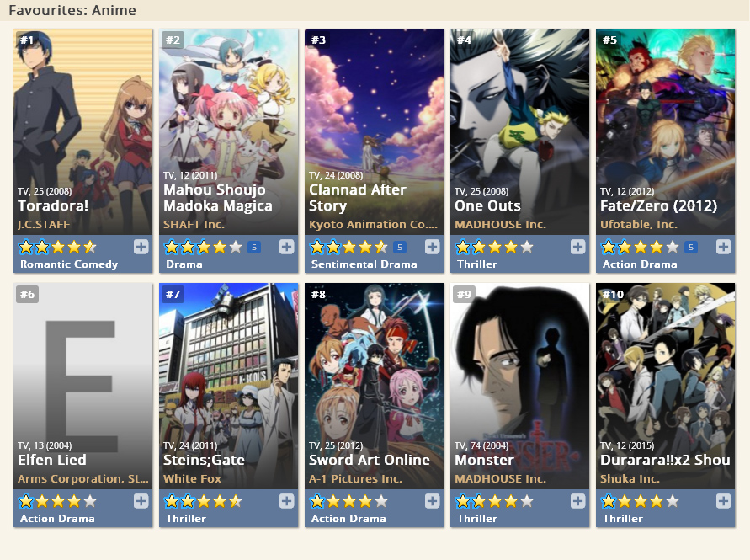
Task: Click the plus icon on Durarara!!x2 Shou
Action: (723, 501)
